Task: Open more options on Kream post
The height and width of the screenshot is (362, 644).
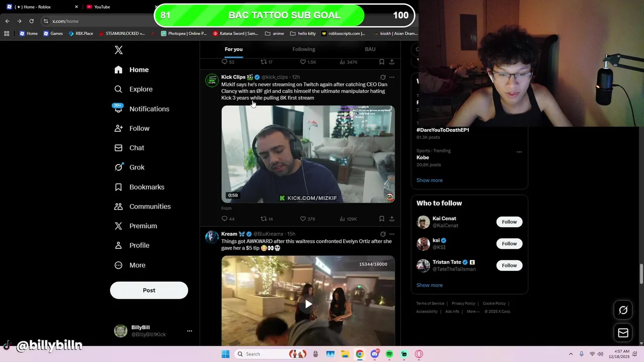Action: (x=392, y=234)
